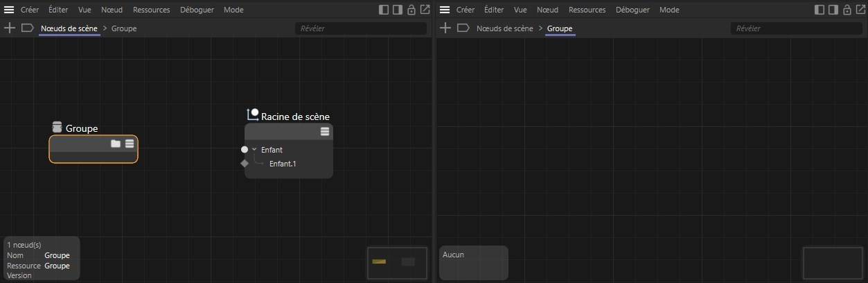Toggle the lock icon in the right editor
The width and height of the screenshot is (868, 283).
847,10
